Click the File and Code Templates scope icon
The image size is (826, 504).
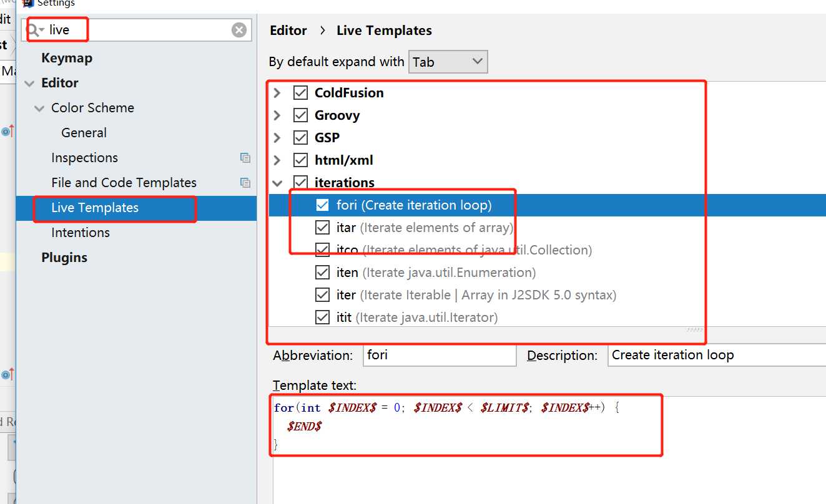pyautogui.click(x=245, y=183)
